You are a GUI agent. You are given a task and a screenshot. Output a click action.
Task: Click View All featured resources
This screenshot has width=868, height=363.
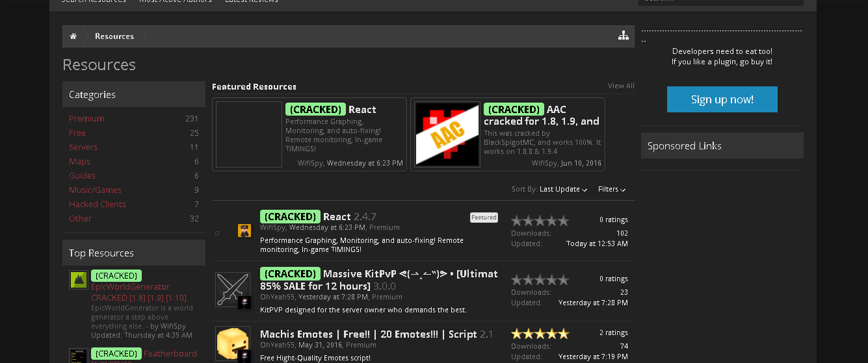click(x=621, y=86)
